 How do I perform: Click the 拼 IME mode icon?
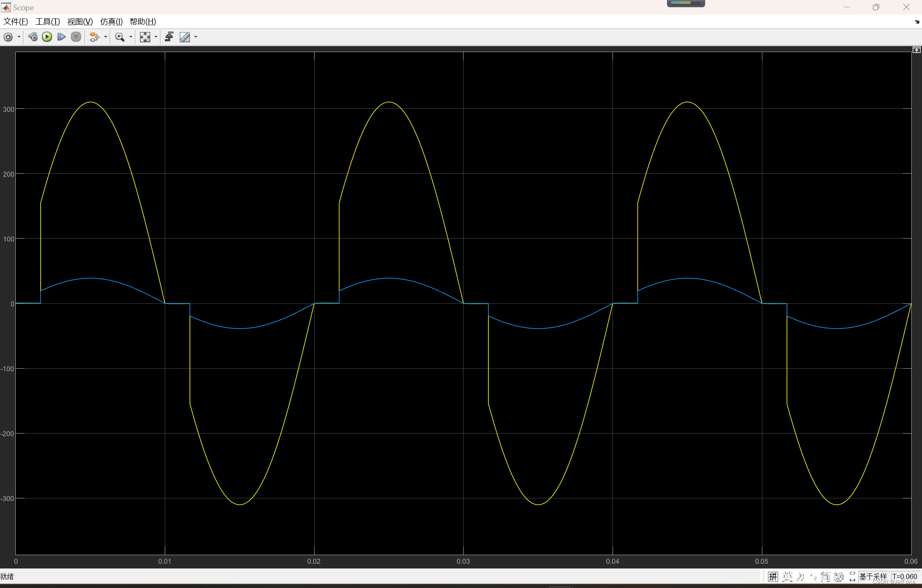[773, 577]
